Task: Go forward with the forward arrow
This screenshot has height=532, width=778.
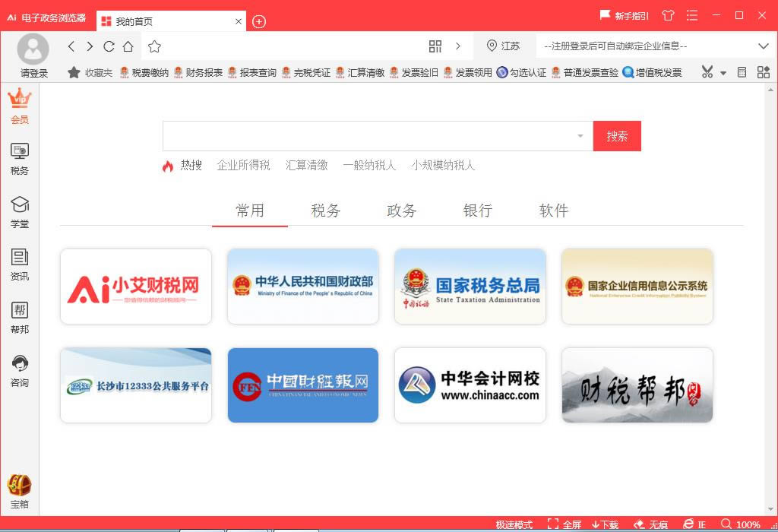Action: [90, 46]
